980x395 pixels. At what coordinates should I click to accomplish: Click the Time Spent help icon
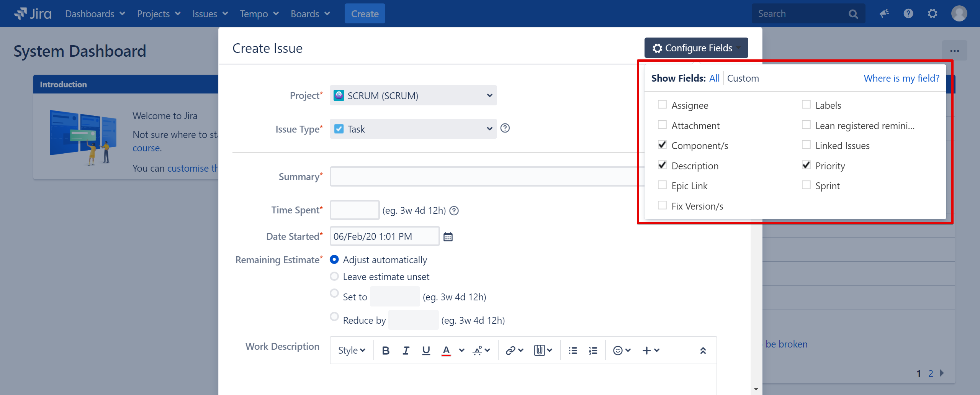click(454, 211)
